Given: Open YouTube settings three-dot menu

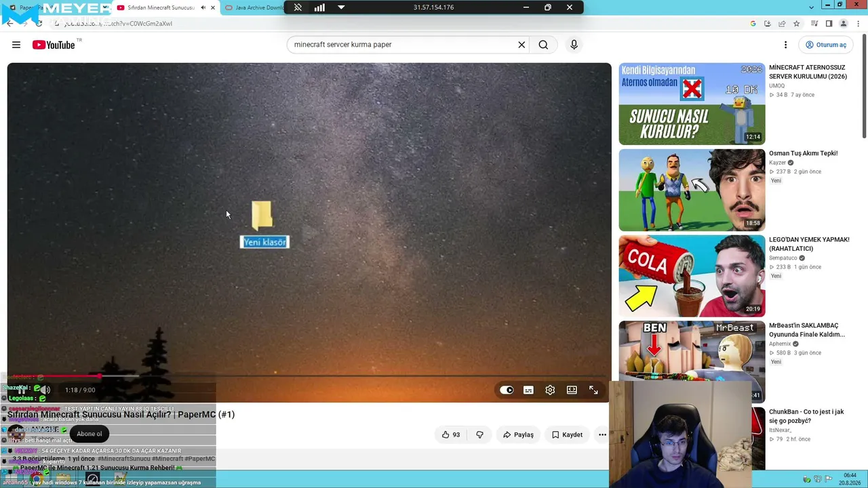Looking at the screenshot, I should click(785, 45).
